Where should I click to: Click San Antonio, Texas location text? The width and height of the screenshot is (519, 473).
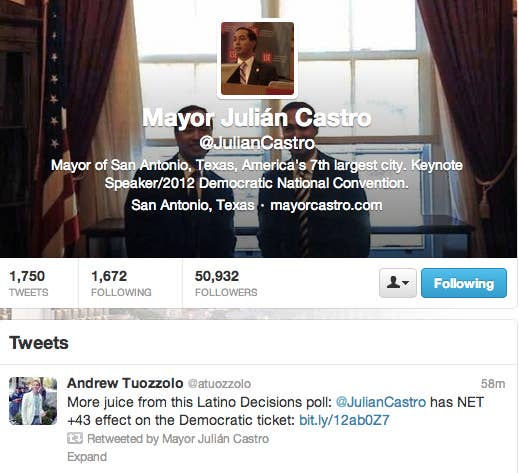click(193, 205)
